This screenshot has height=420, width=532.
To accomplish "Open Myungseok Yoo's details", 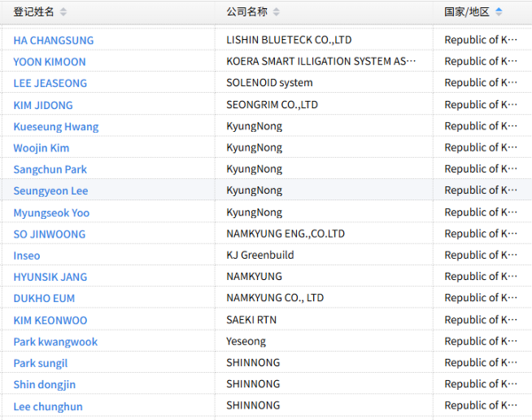I will tap(51, 212).
